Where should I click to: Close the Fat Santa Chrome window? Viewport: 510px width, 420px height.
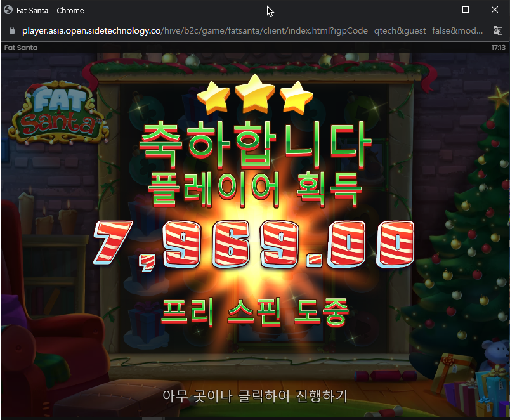494,10
